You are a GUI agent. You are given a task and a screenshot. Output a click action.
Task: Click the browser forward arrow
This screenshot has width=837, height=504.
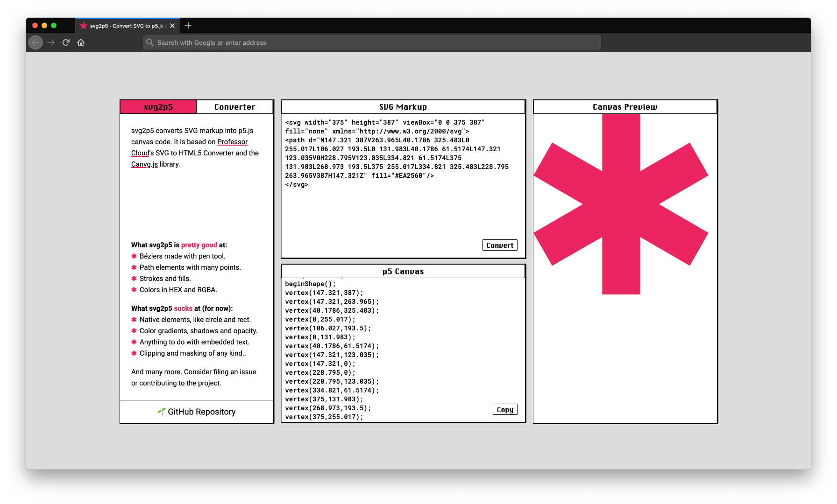point(51,42)
